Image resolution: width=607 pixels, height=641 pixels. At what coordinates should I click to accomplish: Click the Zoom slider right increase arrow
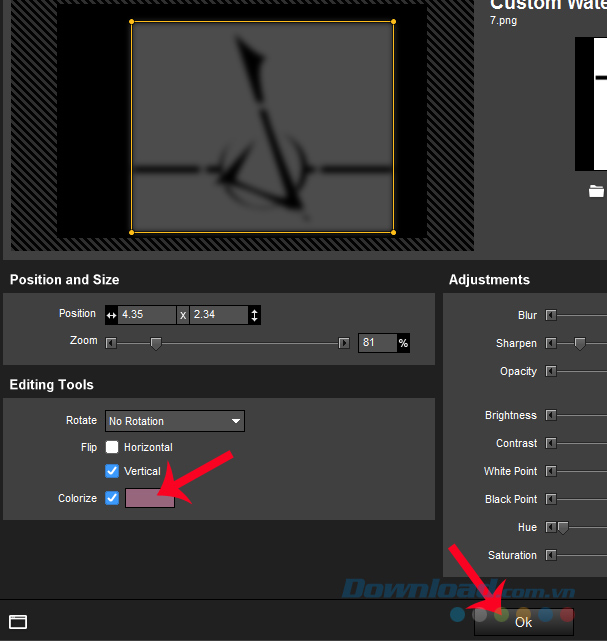tap(344, 343)
